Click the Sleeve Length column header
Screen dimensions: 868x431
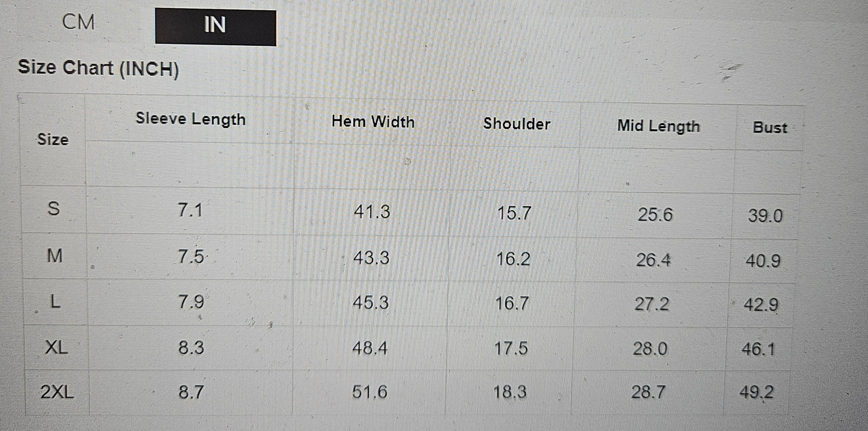click(190, 119)
